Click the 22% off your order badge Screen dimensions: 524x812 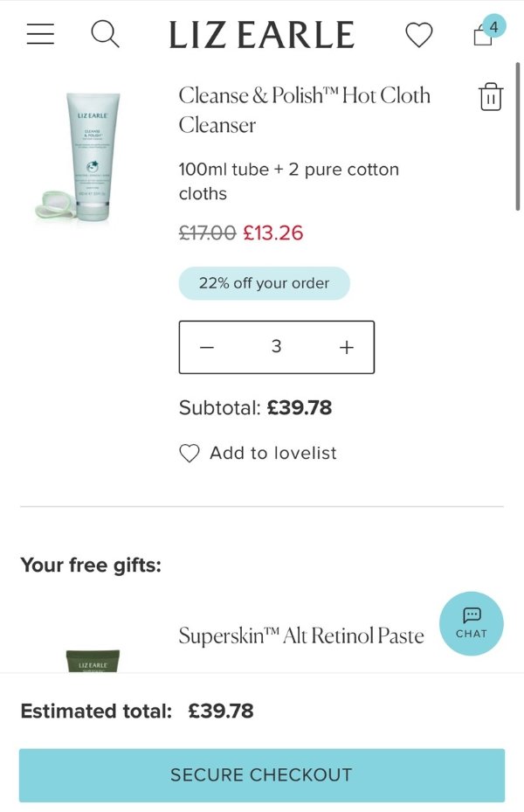(264, 283)
